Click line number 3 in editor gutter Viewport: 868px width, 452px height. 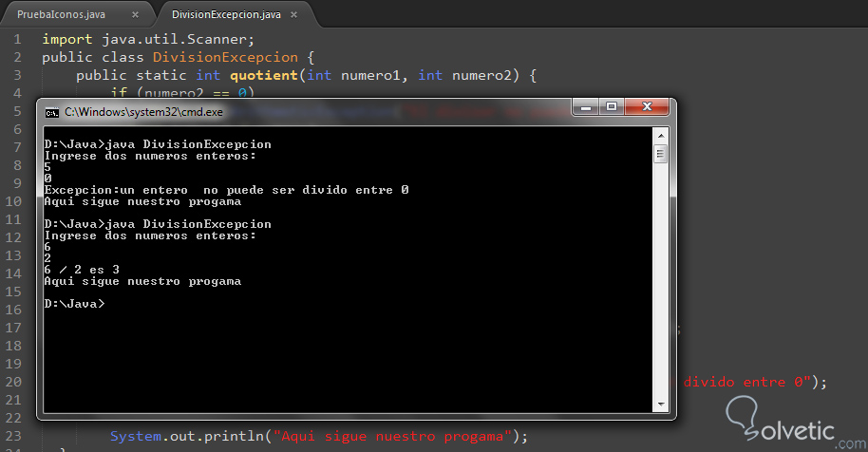point(17,75)
